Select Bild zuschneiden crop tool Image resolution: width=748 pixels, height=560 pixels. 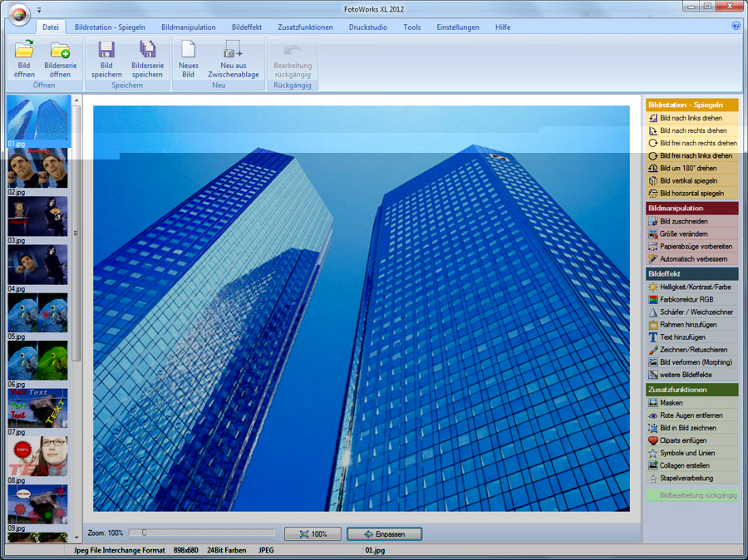[x=683, y=222]
